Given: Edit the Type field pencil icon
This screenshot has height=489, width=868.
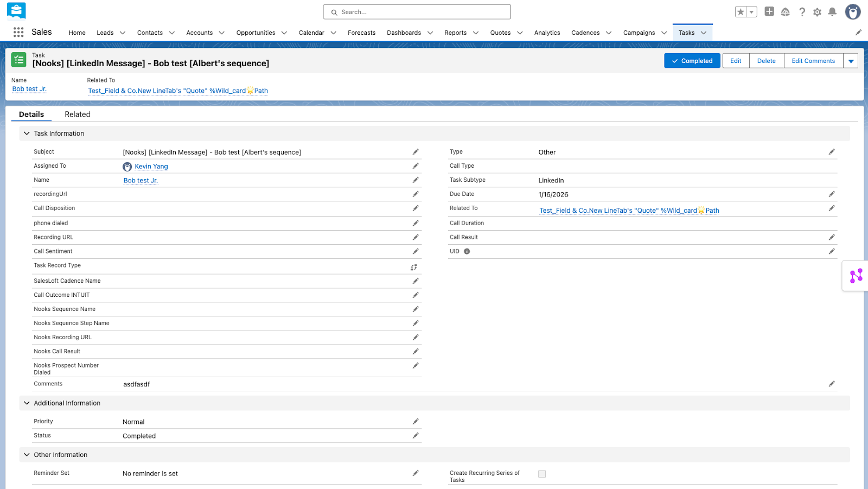Looking at the screenshot, I should [x=832, y=152].
